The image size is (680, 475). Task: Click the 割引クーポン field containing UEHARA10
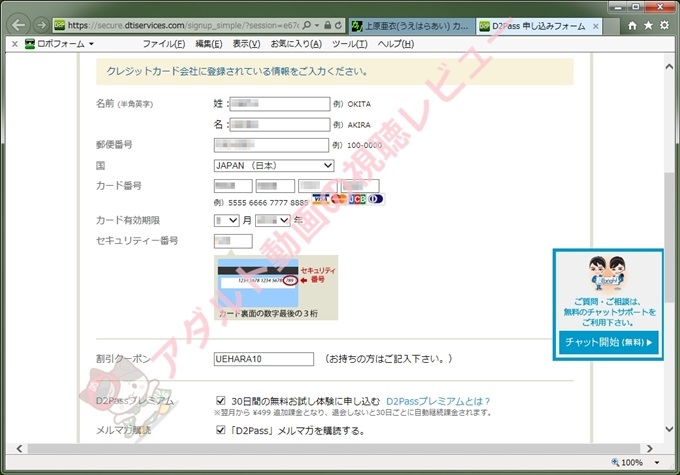[264, 359]
